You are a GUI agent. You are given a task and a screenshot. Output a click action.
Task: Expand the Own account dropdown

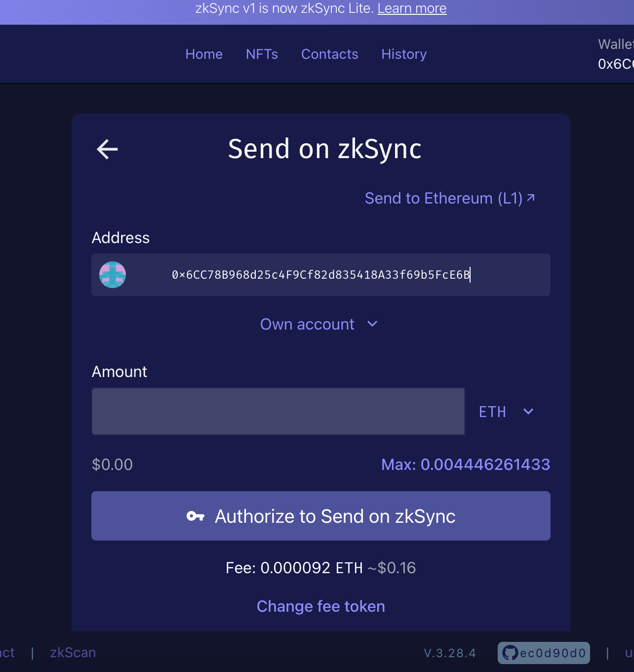pyautogui.click(x=319, y=324)
